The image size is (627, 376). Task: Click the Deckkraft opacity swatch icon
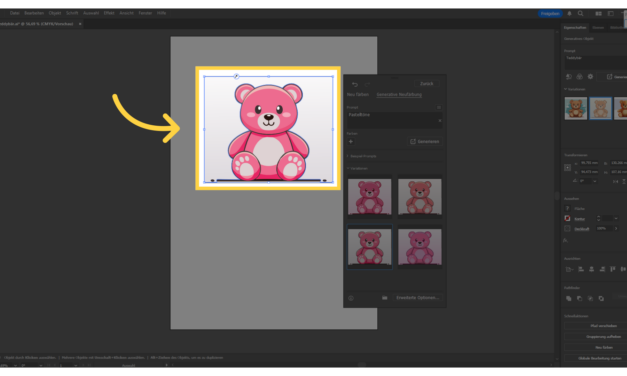coord(567,229)
